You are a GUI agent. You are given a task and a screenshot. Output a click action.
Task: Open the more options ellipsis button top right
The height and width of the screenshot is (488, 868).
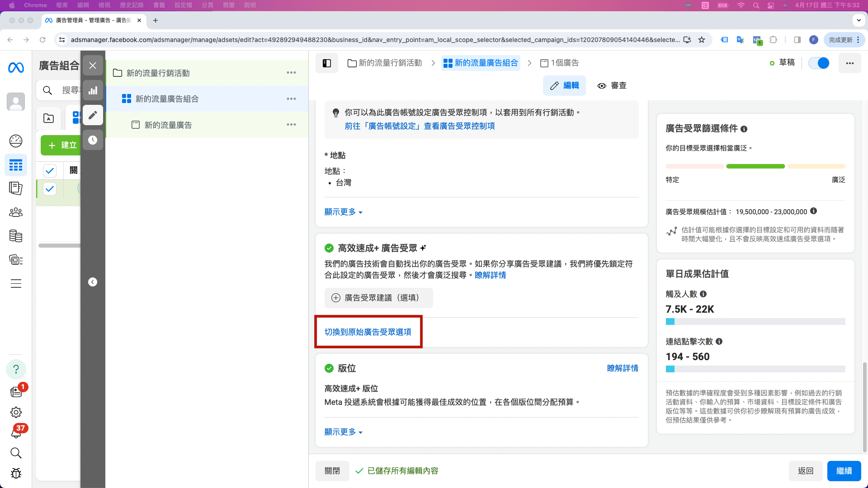click(x=850, y=63)
